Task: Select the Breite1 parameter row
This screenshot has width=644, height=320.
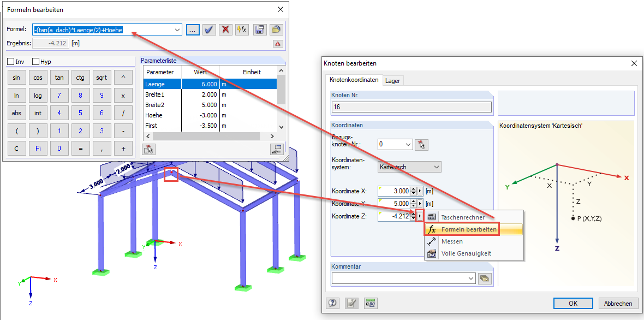Action: (x=210, y=94)
